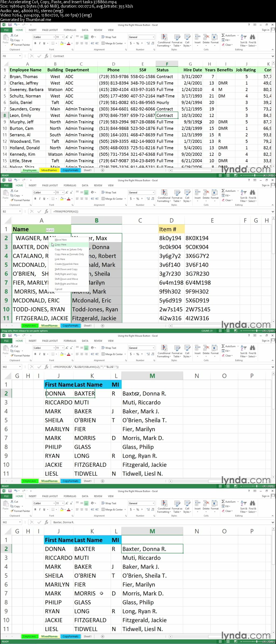Toggle Center alignment in the top Excel frame
276x644 pixels.
[82, 43]
